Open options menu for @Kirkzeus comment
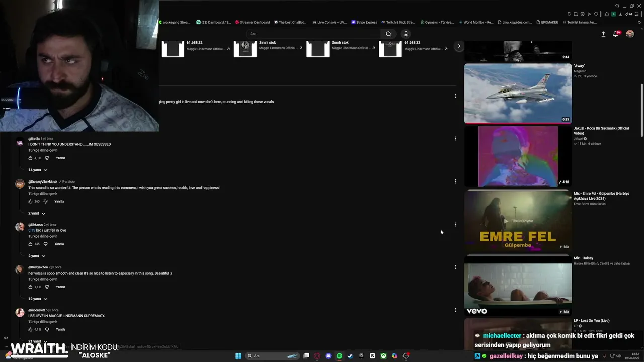Viewport: 644px width, 362px height. pyautogui.click(x=455, y=225)
